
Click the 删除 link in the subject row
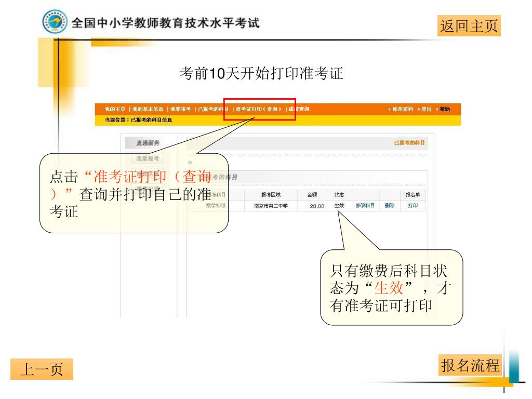pos(390,206)
